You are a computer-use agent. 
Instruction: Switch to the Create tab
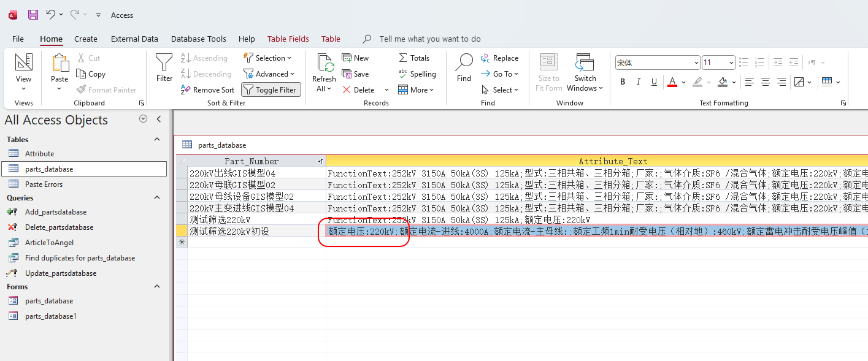86,39
